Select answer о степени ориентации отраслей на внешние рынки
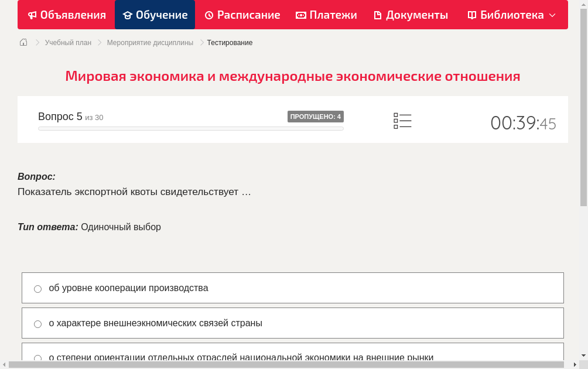Viewport: 588px width, 369px height. coord(37,358)
